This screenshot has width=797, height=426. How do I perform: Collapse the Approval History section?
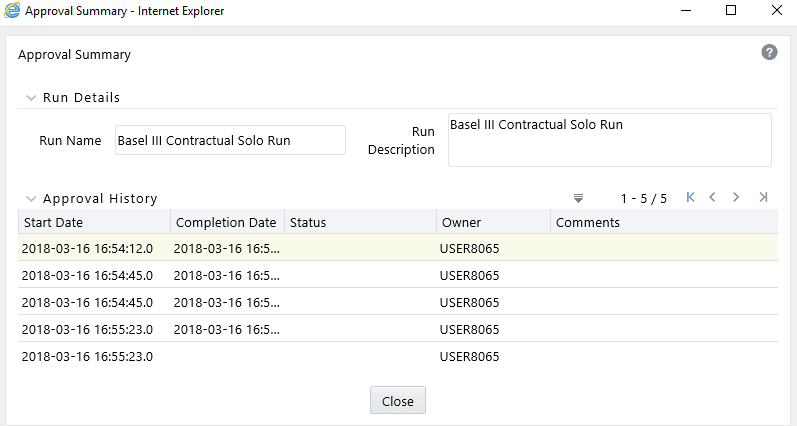pyautogui.click(x=31, y=199)
